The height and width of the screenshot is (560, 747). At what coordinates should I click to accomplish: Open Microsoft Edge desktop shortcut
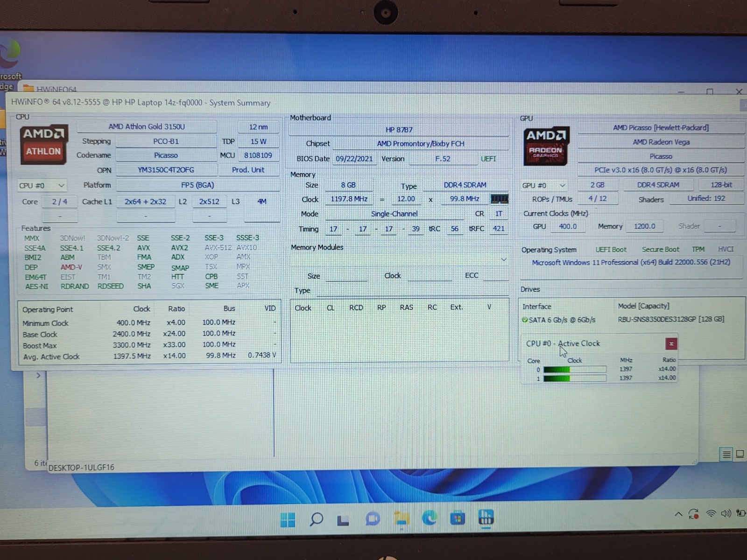click(x=10, y=63)
